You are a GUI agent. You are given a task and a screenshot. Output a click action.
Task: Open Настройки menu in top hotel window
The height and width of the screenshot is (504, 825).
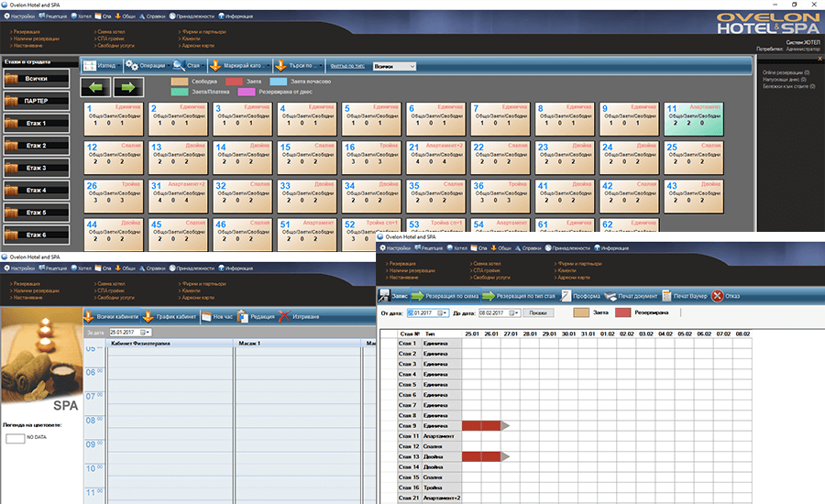coord(19,16)
